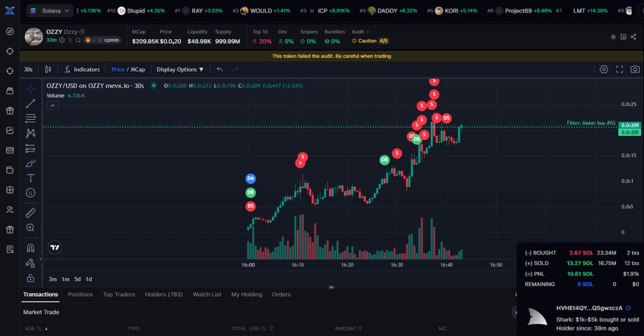Select the horizontal lines Fibonacci tool

coord(31,119)
